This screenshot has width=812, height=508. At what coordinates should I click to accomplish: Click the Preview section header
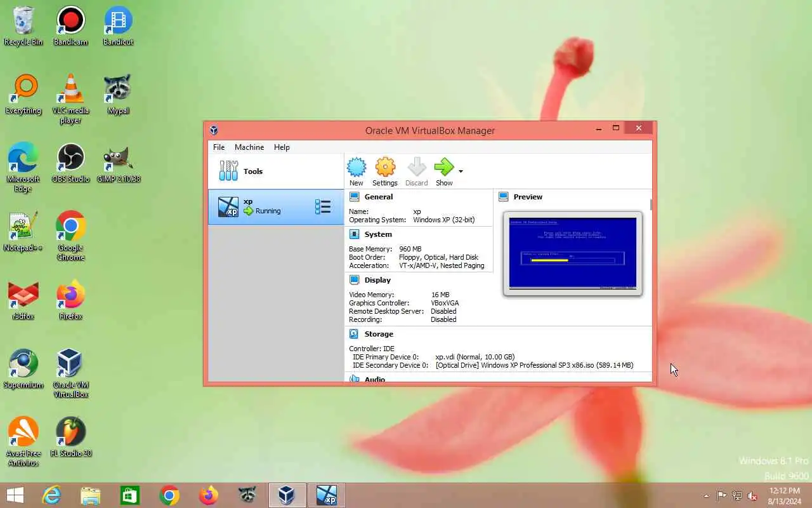click(528, 197)
